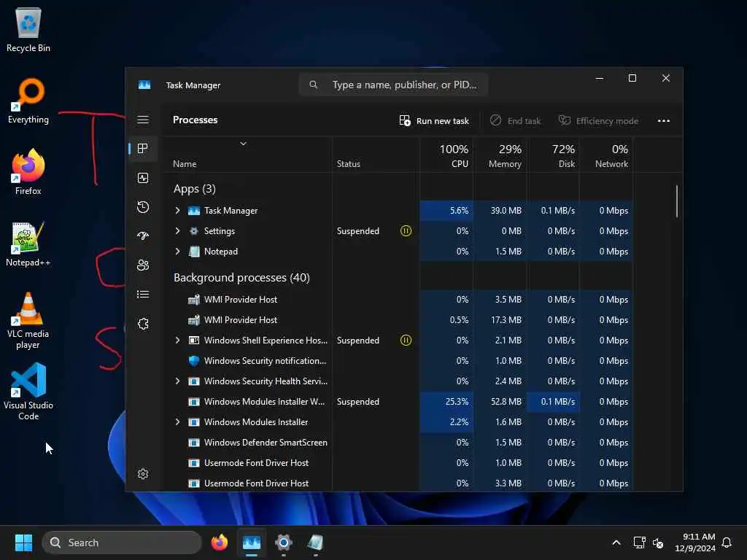
Task: Click the Task Manager title bar app icon
Action: pyautogui.click(x=144, y=85)
